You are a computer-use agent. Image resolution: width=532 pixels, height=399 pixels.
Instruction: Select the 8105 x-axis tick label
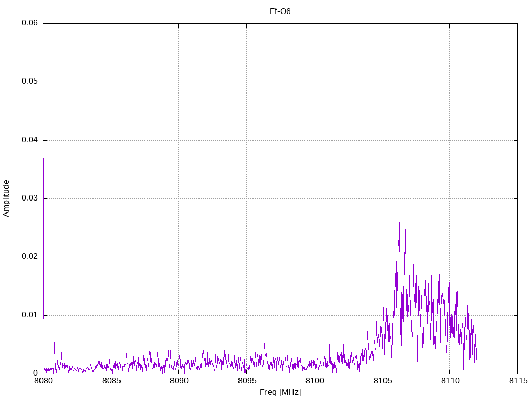coord(382,382)
